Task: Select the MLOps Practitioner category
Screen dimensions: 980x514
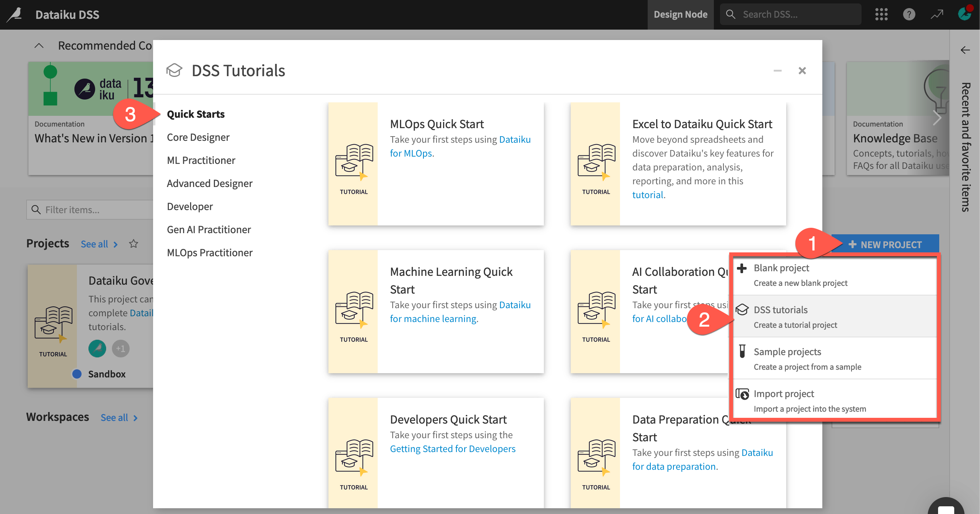Action: [209, 252]
